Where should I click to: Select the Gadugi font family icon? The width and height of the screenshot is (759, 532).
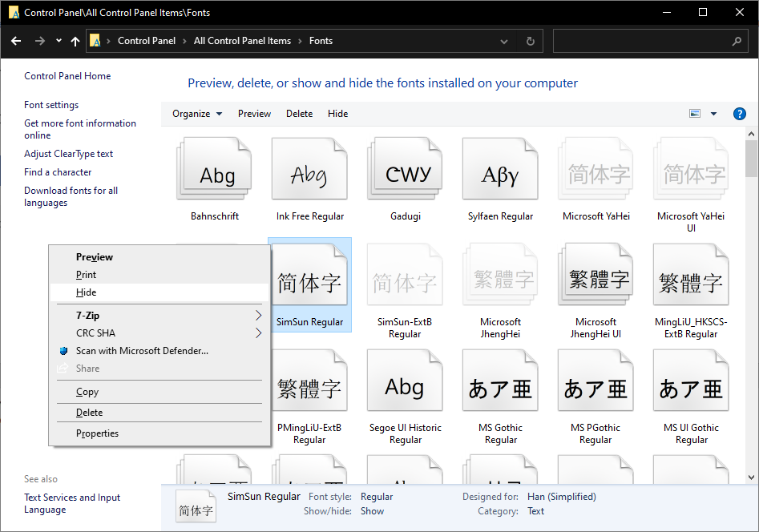[x=406, y=168]
